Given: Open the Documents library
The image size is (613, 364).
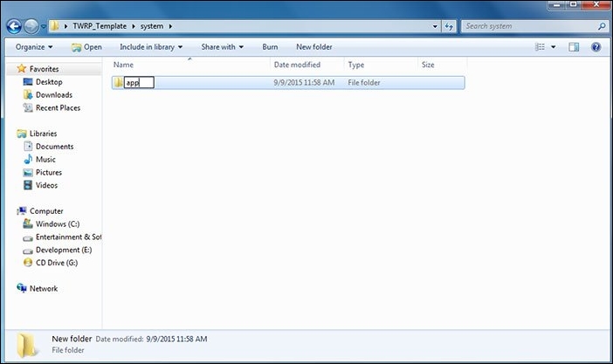Looking at the screenshot, I should click(54, 147).
